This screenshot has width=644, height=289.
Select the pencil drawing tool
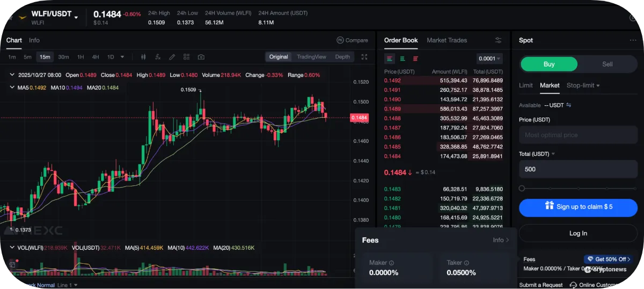point(172,57)
